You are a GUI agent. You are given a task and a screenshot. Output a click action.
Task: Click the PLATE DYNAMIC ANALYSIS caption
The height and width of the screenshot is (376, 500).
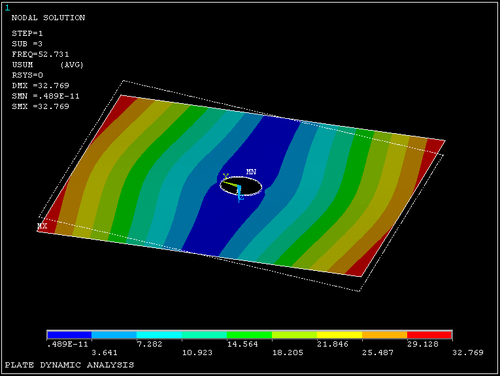pyautogui.click(x=69, y=365)
